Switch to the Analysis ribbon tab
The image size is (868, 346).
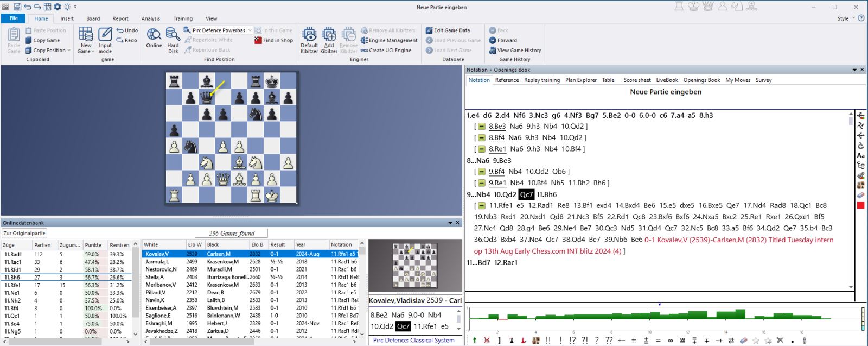tap(151, 18)
